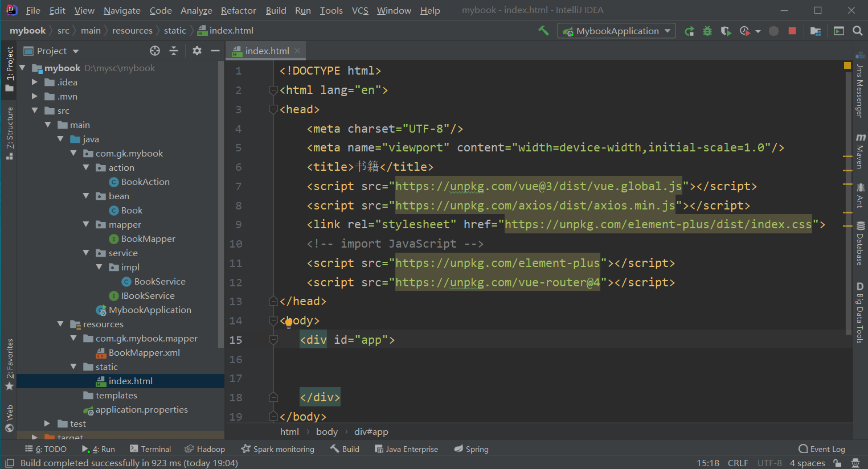The image size is (868, 469).
Task: Open the 6: TODO tool window
Action: click(x=46, y=449)
